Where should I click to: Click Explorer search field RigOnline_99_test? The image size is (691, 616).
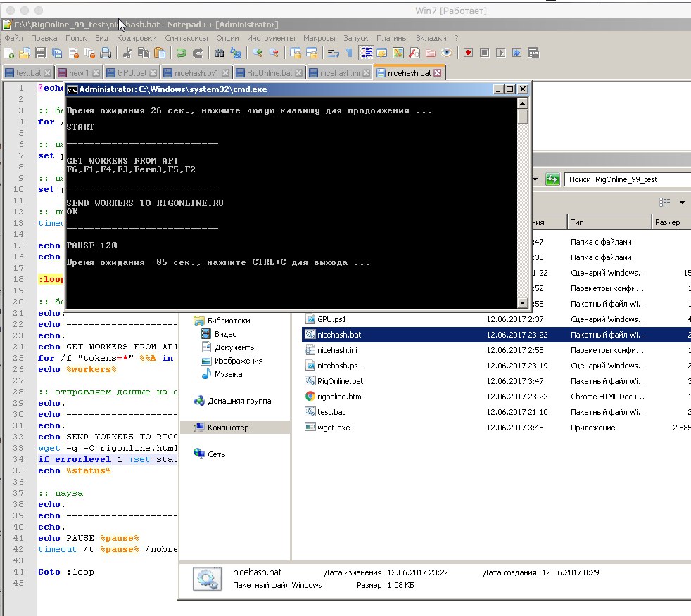point(627,179)
